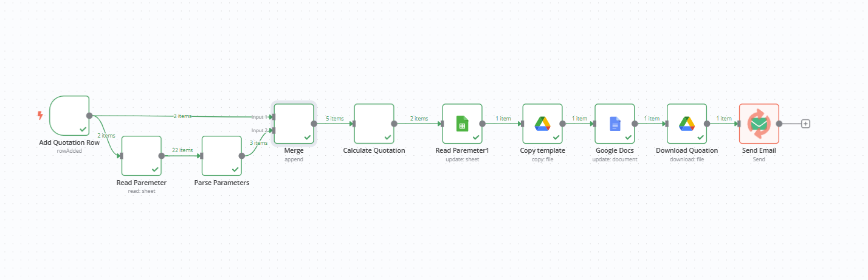868x280 pixels.
Task: Click the Drive icon on Download Quoation node
Action: click(x=687, y=124)
